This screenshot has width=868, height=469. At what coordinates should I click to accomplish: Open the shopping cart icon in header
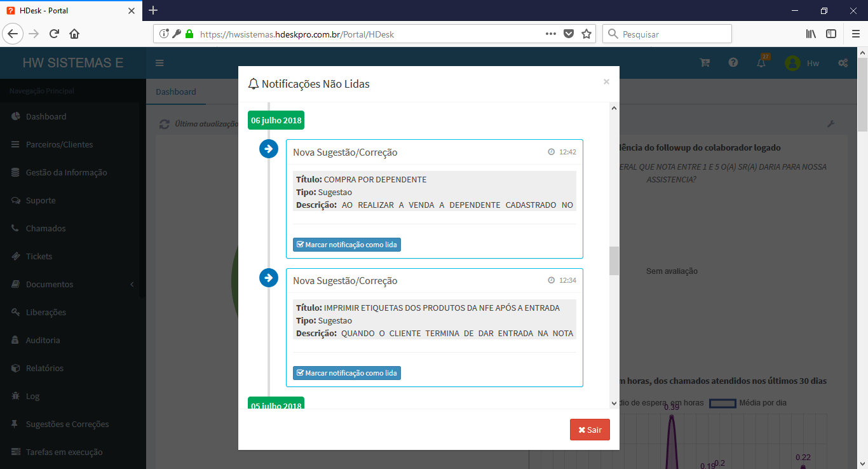click(x=705, y=63)
